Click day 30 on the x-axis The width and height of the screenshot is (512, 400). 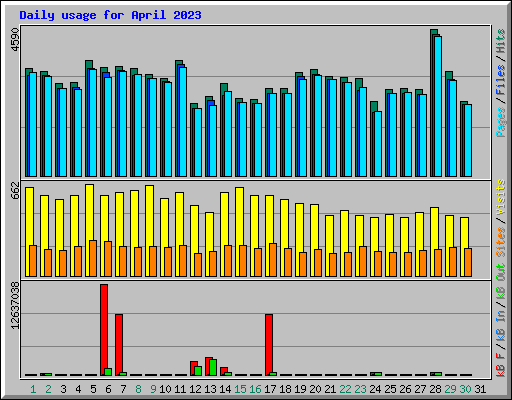tap(465, 389)
